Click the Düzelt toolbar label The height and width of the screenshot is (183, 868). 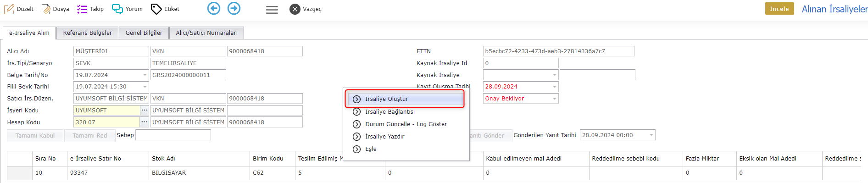tap(25, 9)
